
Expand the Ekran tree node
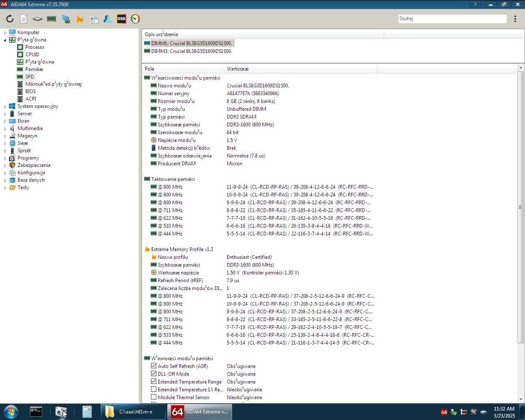coord(5,121)
